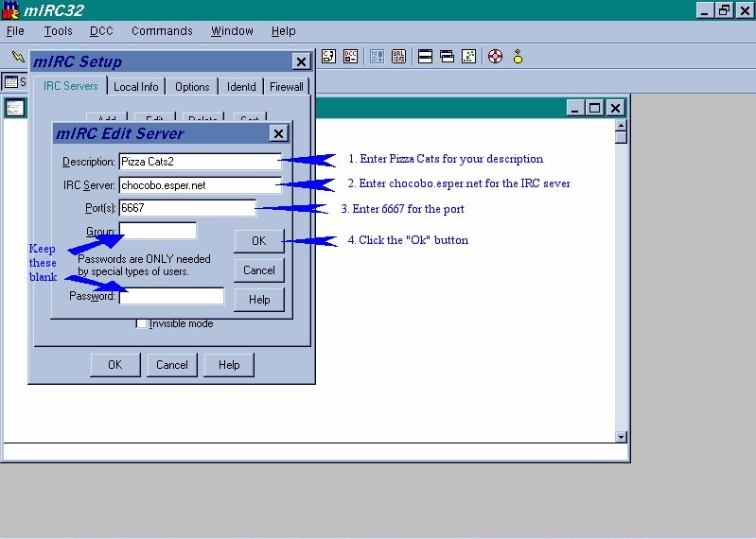Click Help at bottom of mIRC Setup

tap(229, 365)
